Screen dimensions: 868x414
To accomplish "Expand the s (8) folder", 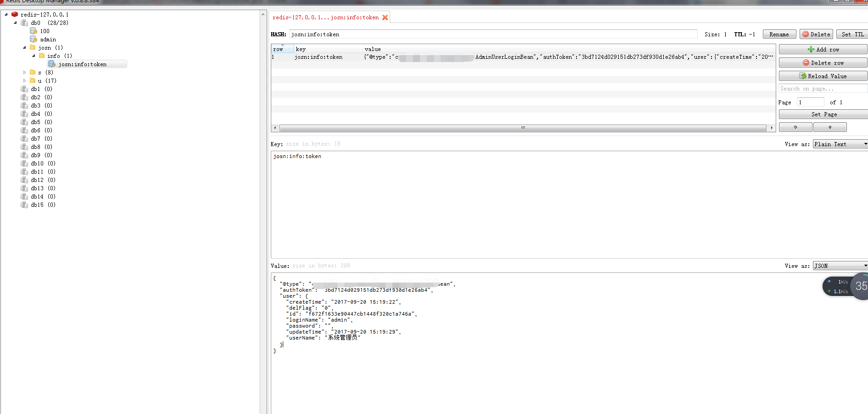I will point(24,72).
